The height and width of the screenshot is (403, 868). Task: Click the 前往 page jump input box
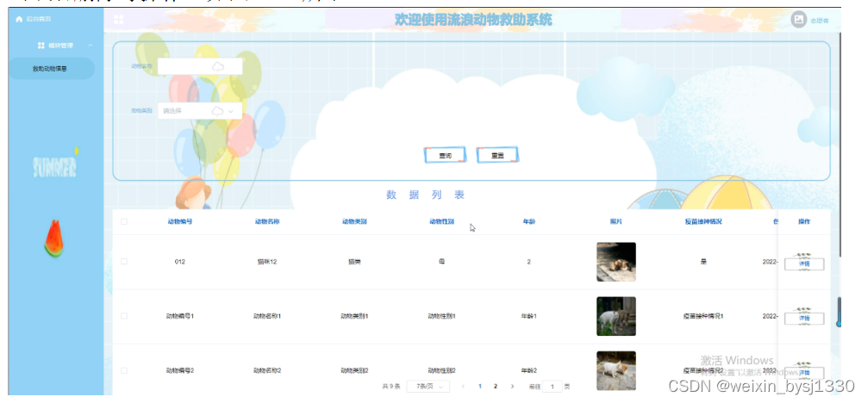553,387
